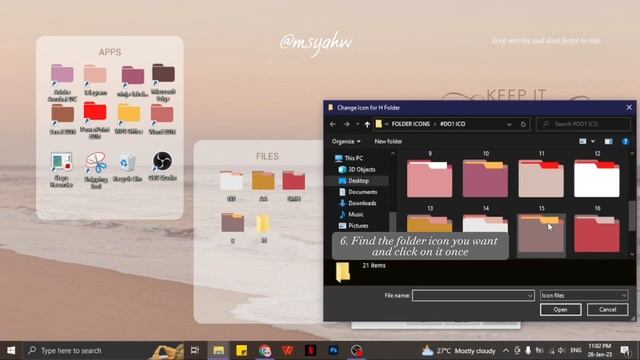Viewport: 640px width, 360px height.
Task: Click the Open button in dialog
Action: [560, 309]
